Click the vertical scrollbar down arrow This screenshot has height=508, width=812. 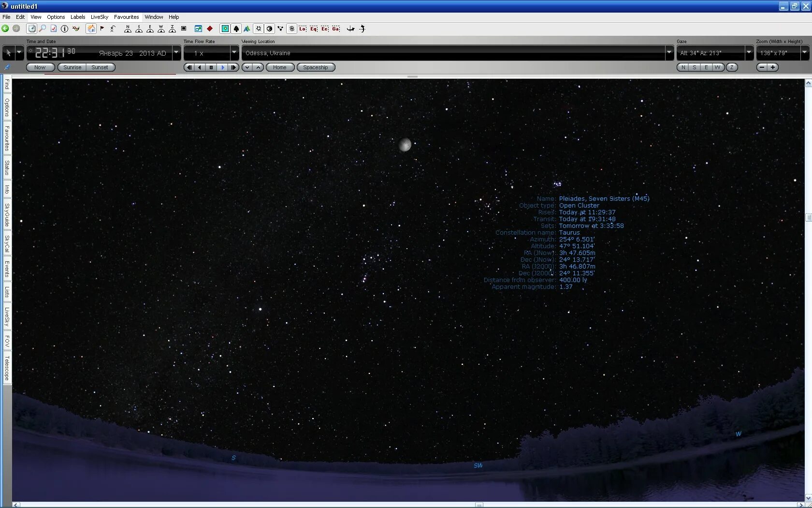click(x=808, y=497)
